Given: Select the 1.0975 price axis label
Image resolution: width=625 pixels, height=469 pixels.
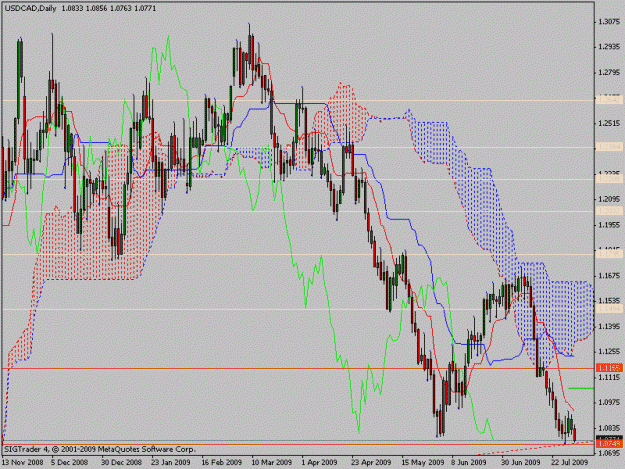Looking at the screenshot, I should [609, 402].
